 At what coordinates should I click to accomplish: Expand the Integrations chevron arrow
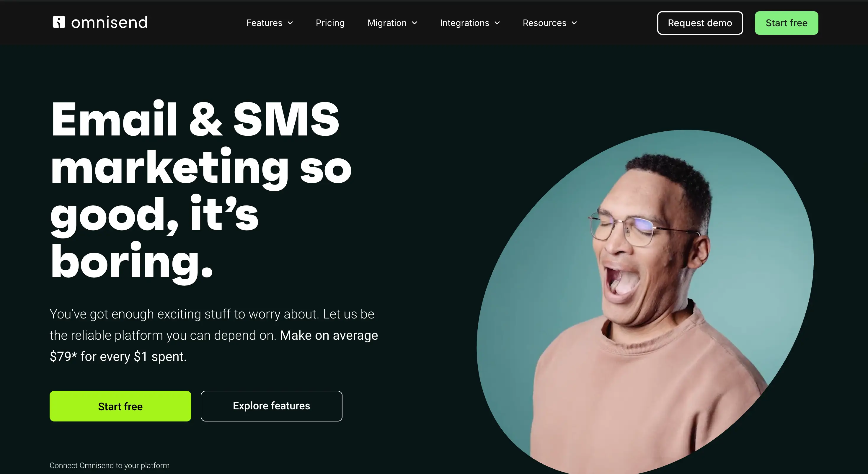point(497,23)
